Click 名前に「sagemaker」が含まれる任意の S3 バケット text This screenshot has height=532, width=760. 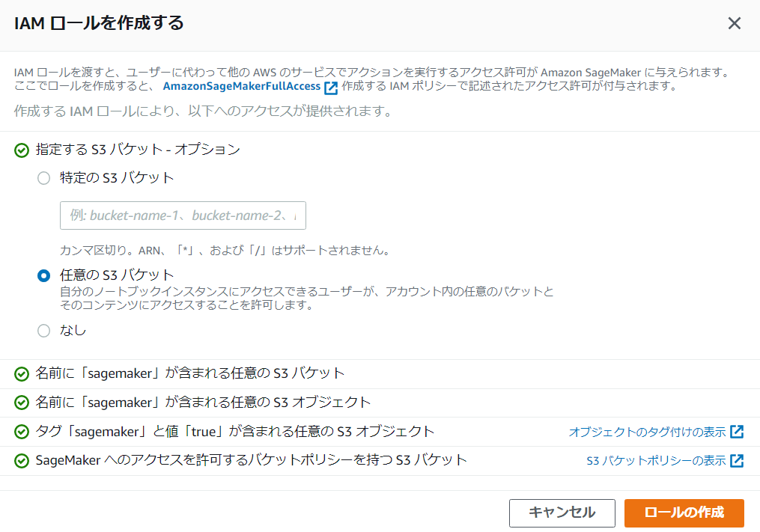click(190, 373)
